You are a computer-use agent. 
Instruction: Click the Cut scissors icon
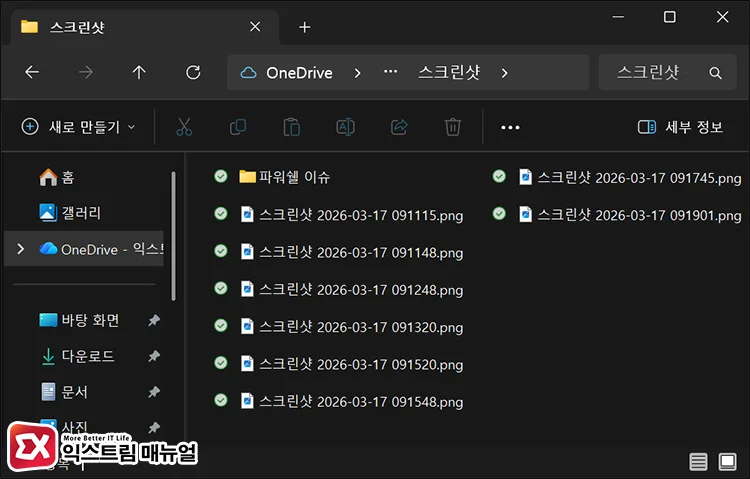(184, 127)
